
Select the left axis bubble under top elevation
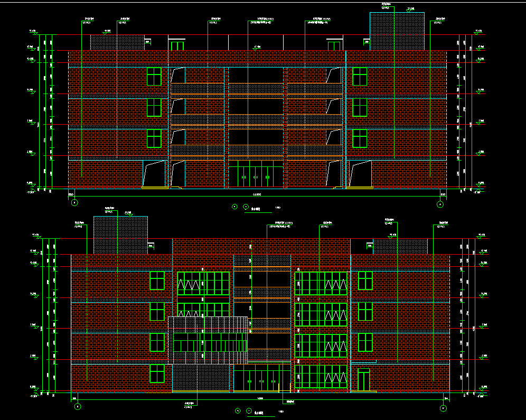[74, 202]
